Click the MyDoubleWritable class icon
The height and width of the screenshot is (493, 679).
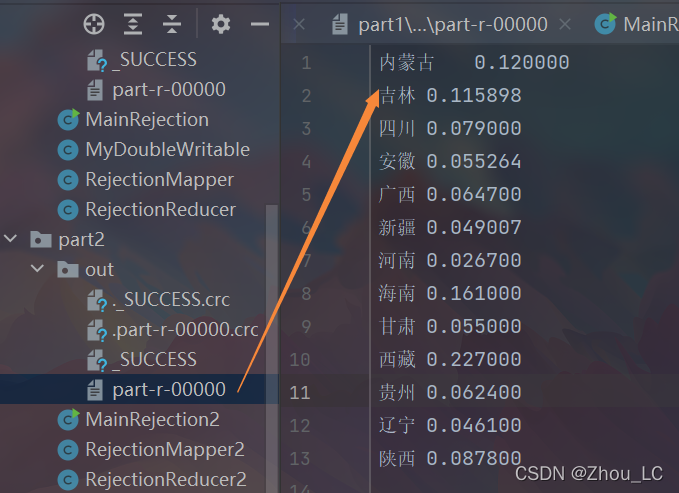[68, 150]
